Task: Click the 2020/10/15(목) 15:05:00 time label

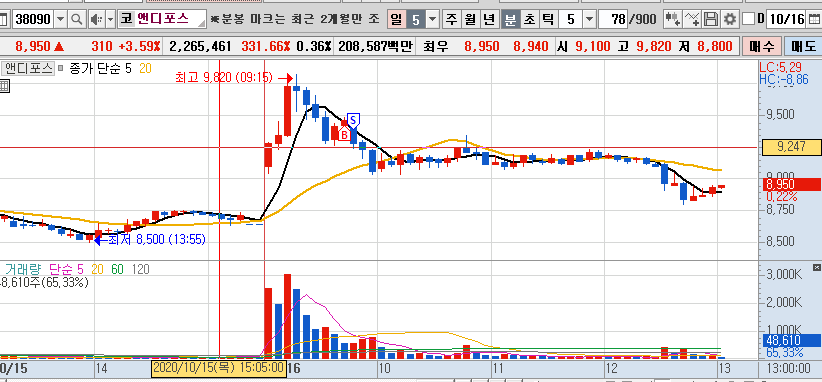Action: coord(219,367)
